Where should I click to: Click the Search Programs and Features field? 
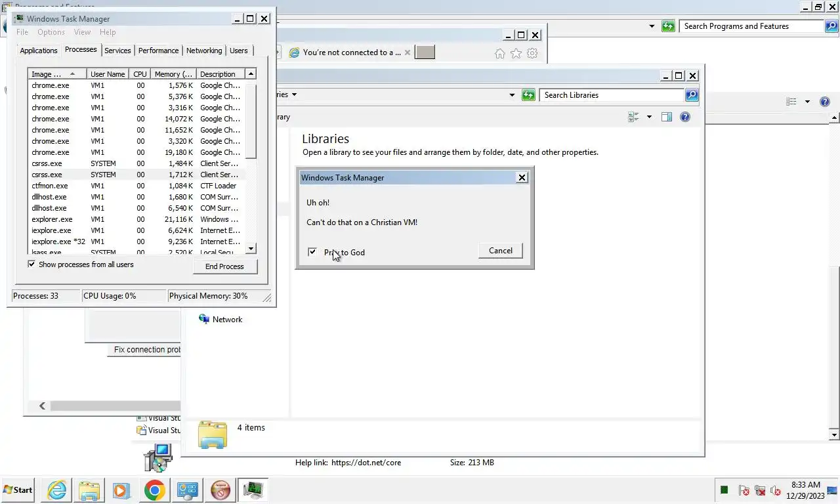pos(751,26)
